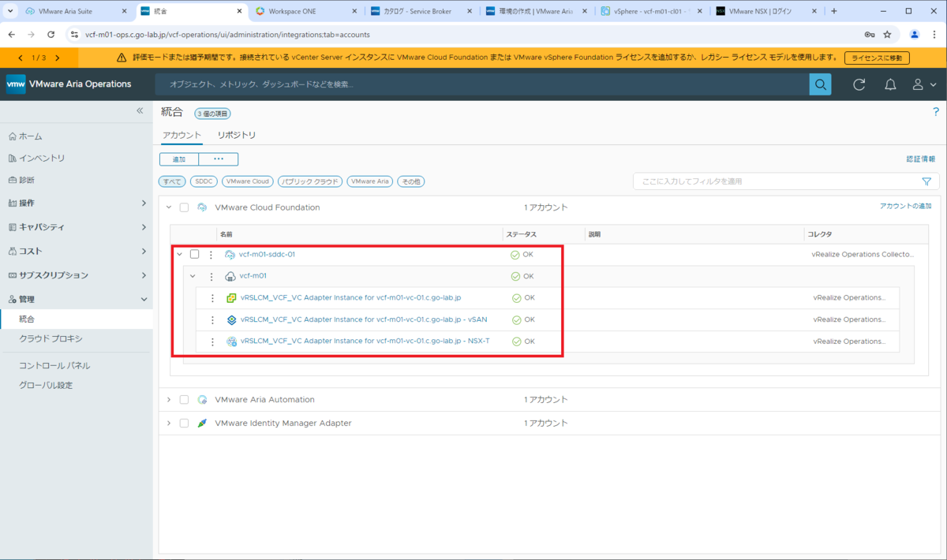This screenshot has height=560, width=947.
Task: Select the VMware Cloud filter chip
Action: coord(248,181)
